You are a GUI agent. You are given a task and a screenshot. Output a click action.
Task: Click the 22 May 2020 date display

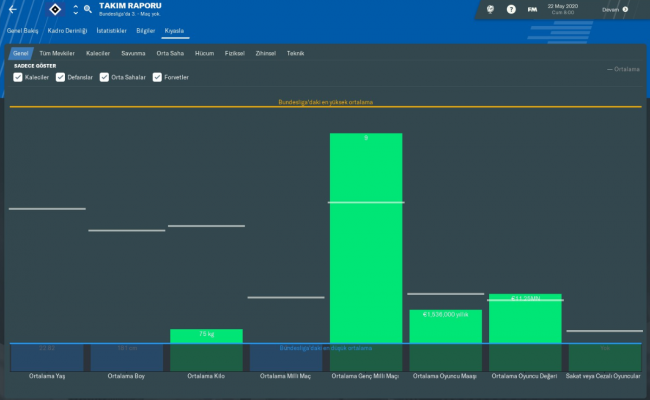[562, 8]
